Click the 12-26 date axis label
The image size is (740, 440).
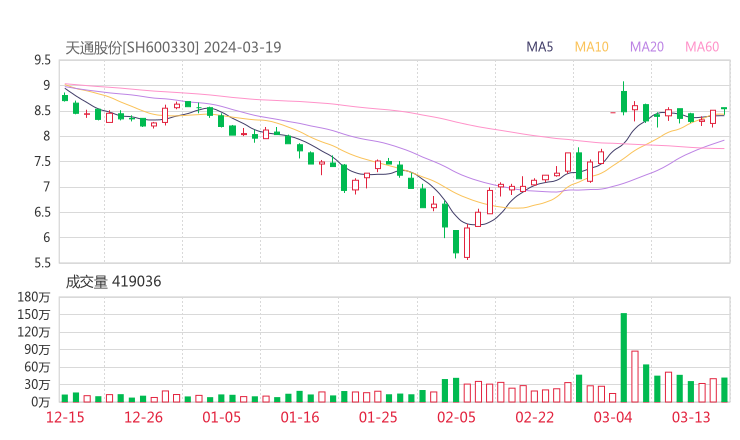(143, 417)
